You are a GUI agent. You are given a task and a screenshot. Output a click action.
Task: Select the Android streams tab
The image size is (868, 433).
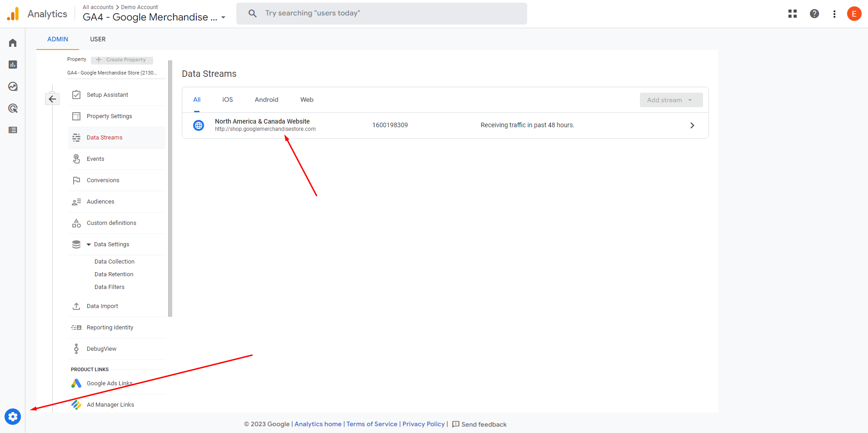[266, 100]
